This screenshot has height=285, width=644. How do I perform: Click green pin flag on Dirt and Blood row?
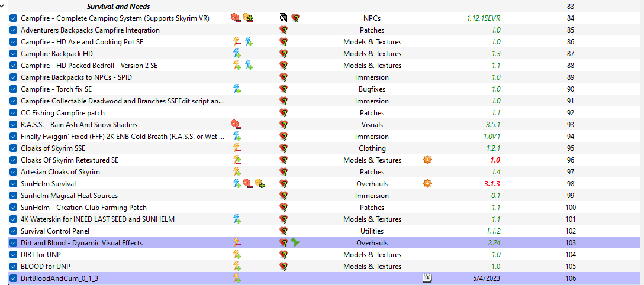295,242
